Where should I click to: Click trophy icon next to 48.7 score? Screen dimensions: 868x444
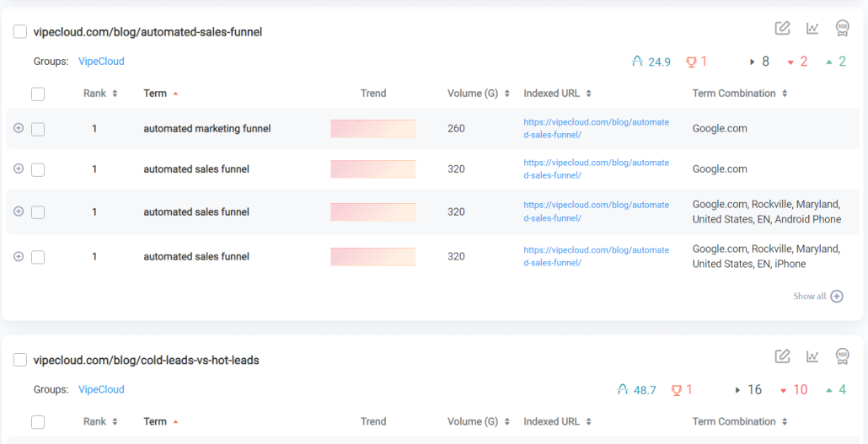point(676,390)
